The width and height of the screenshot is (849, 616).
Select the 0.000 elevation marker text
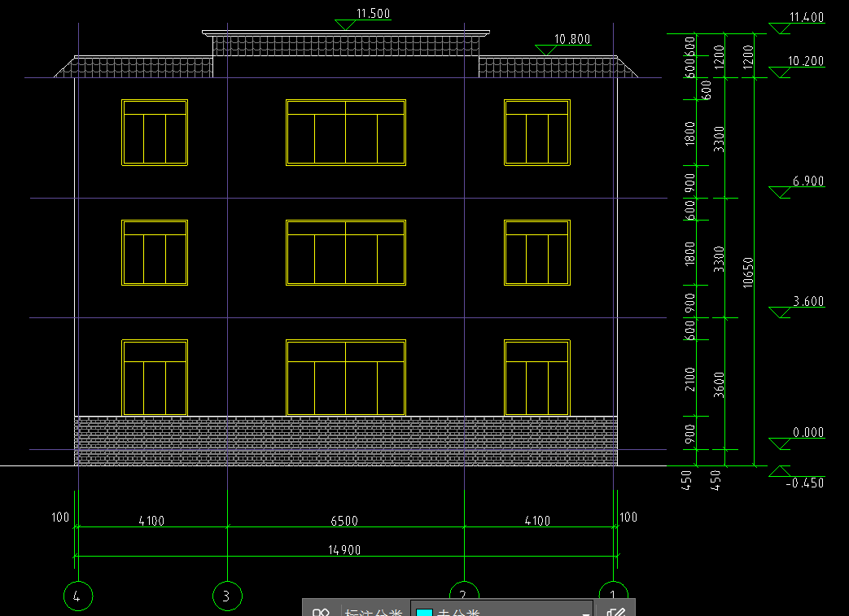[x=808, y=432]
